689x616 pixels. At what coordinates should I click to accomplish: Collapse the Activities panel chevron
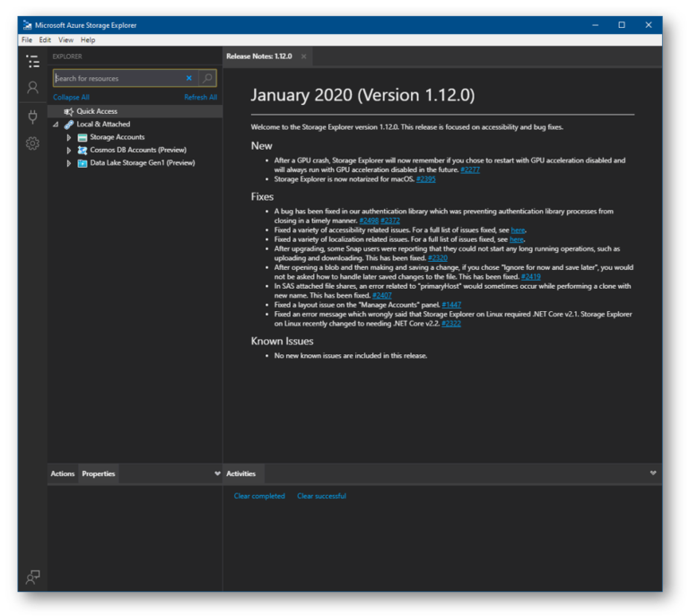tap(653, 473)
